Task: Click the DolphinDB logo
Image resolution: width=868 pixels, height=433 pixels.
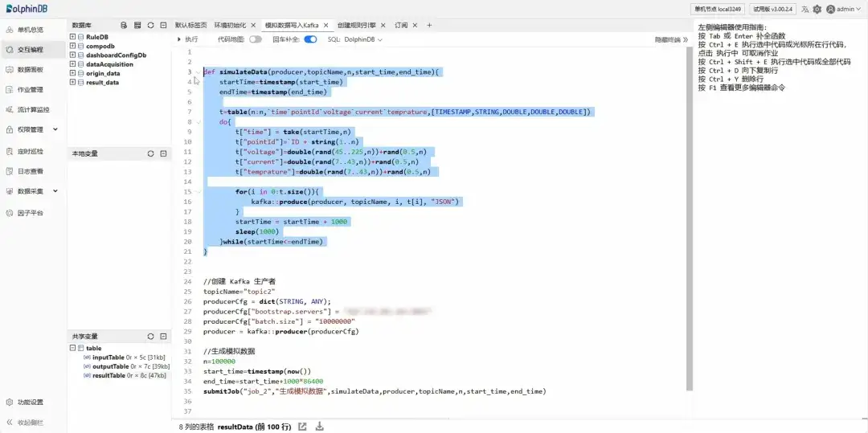Action: [x=26, y=9]
